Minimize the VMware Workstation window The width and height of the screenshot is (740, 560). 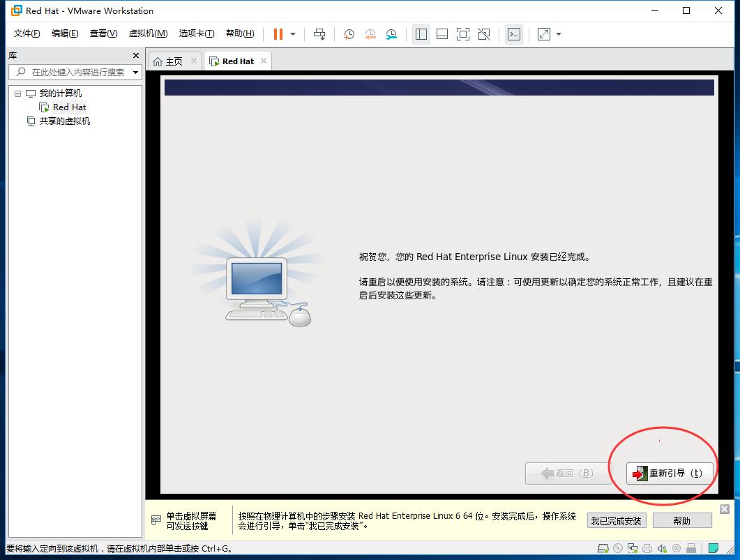tap(655, 10)
